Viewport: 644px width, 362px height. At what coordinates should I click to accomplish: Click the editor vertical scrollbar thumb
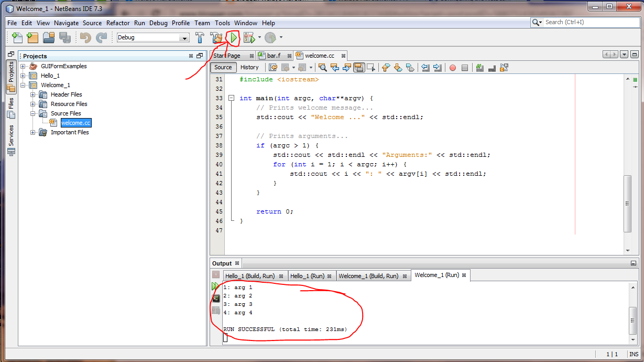coord(627,203)
